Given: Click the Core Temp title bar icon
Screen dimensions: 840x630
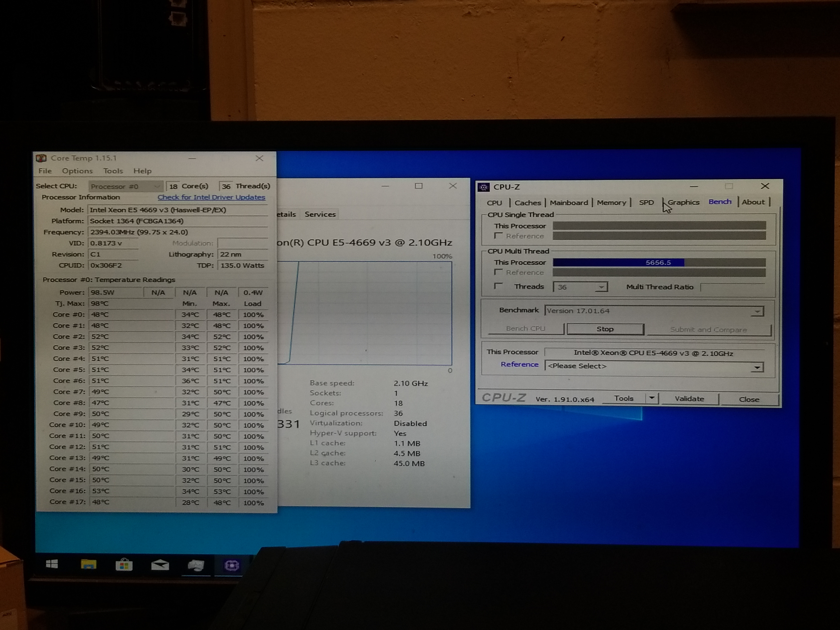Looking at the screenshot, I should coord(41,158).
